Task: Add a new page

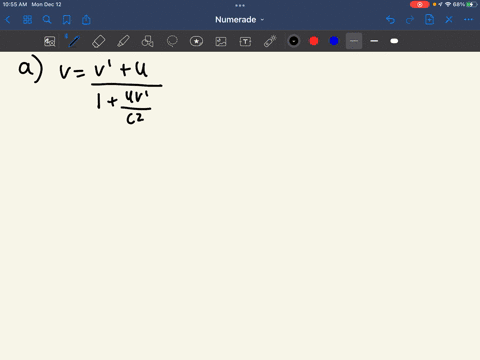Action: pos(429,20)
